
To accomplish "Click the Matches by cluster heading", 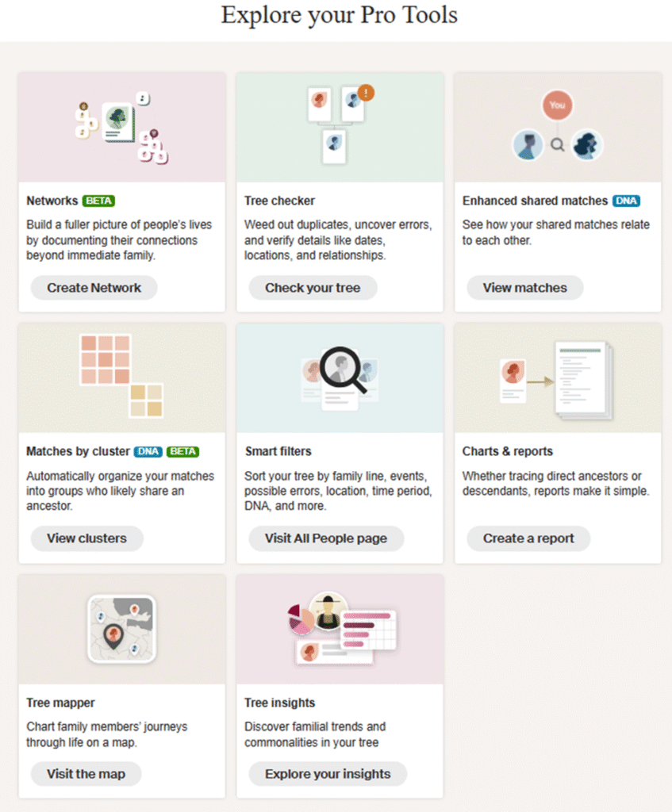I will (x=78, y=451).
